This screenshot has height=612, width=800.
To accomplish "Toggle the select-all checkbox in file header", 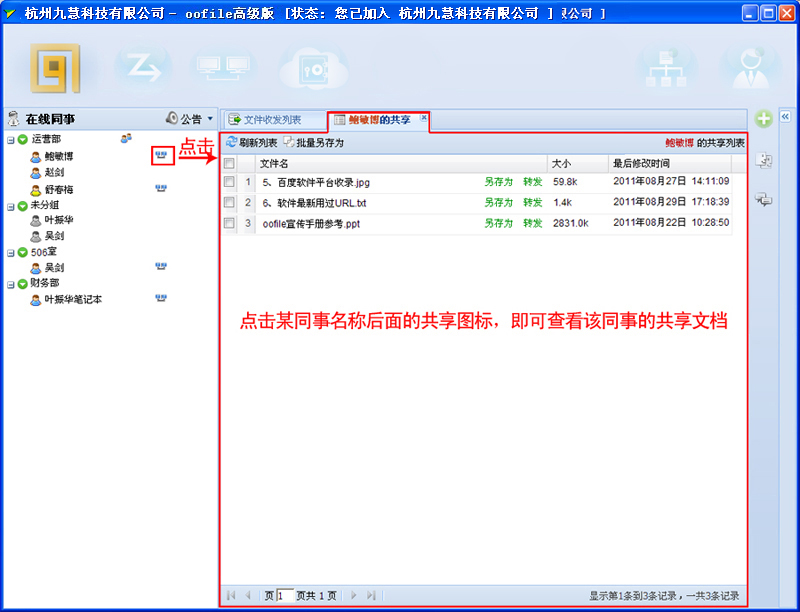I will (x=229, y=163).
